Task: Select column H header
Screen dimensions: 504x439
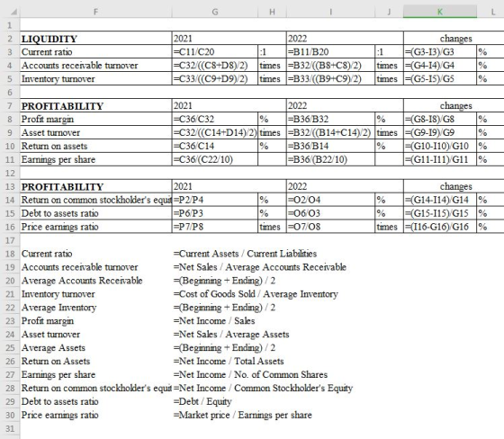Action: [x=272, y=12]
